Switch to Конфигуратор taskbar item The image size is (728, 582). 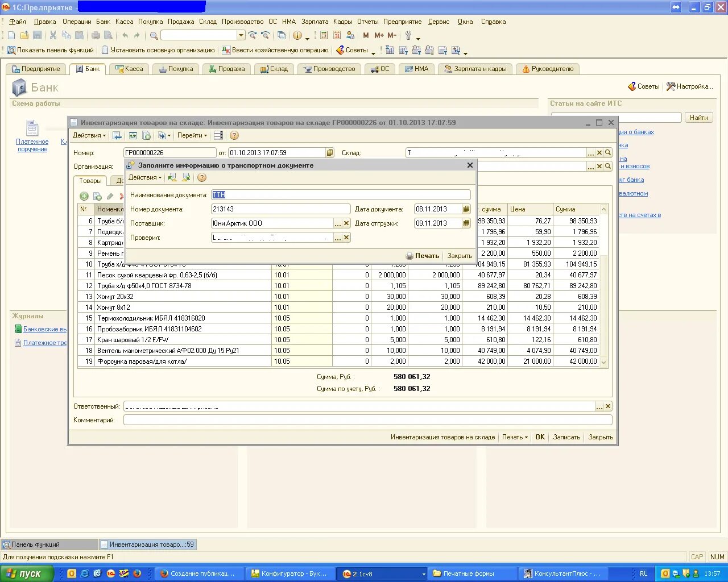point(291,573)
